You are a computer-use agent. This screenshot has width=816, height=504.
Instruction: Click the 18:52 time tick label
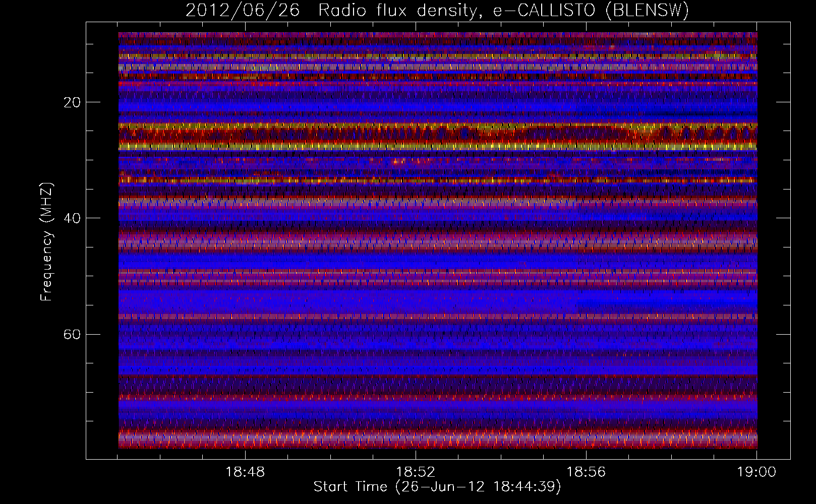pos(416,472)
